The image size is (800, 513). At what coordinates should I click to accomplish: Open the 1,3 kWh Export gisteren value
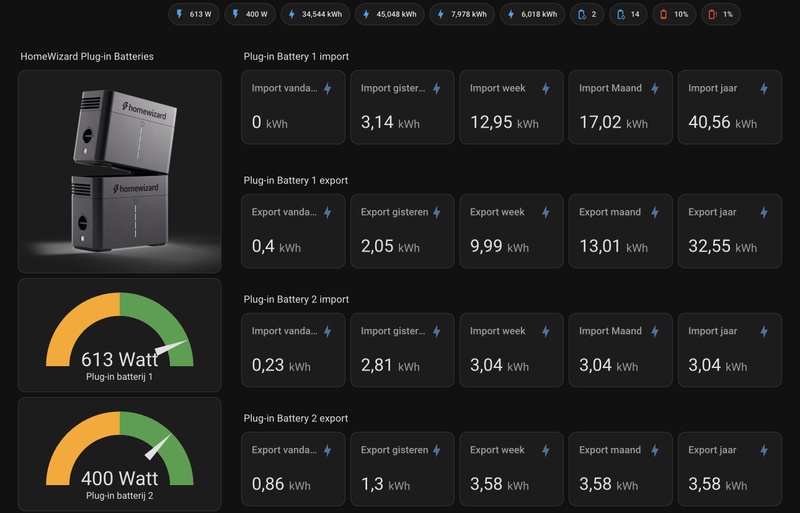[x=385, y=484]
